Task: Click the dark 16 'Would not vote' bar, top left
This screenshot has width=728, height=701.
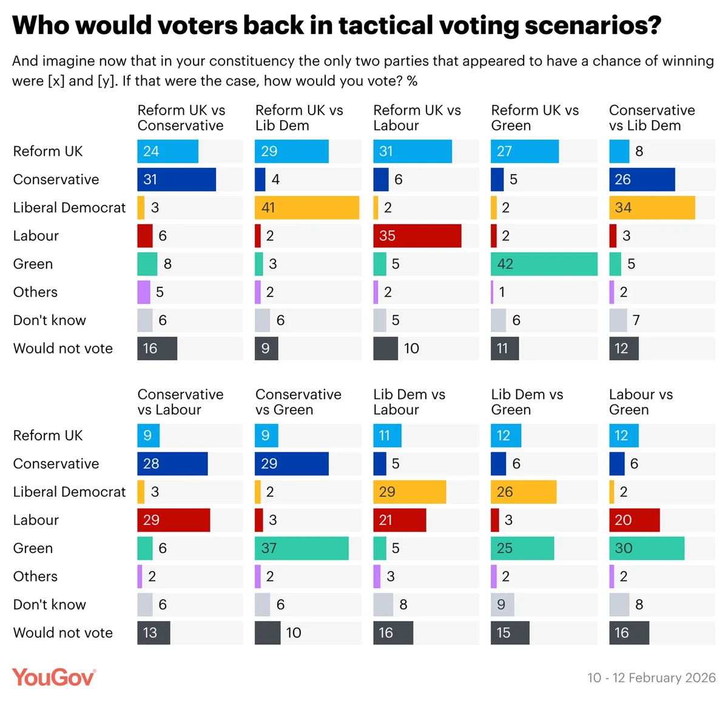Action: (x=157, y=349)
